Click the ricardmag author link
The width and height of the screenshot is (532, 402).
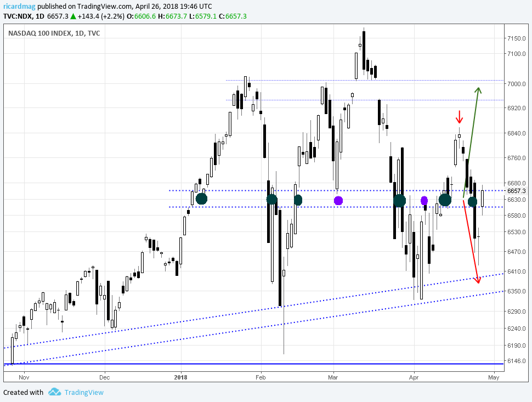[19, 6]
